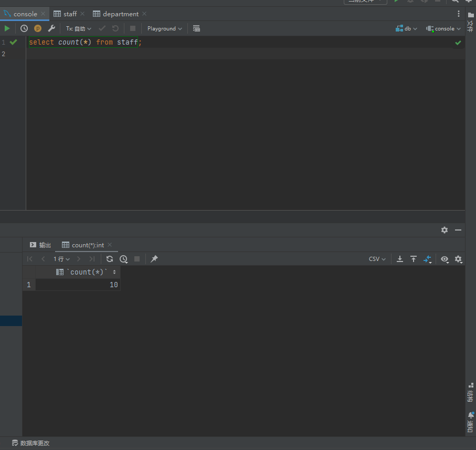
Task: Select the result cell with value 10
Action: click(78, 285)
